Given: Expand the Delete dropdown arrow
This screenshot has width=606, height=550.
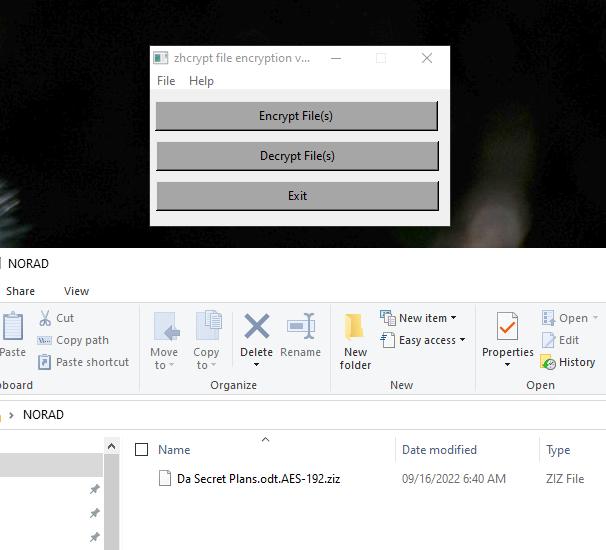Looking at the screenshot, I should coord(256,364).
